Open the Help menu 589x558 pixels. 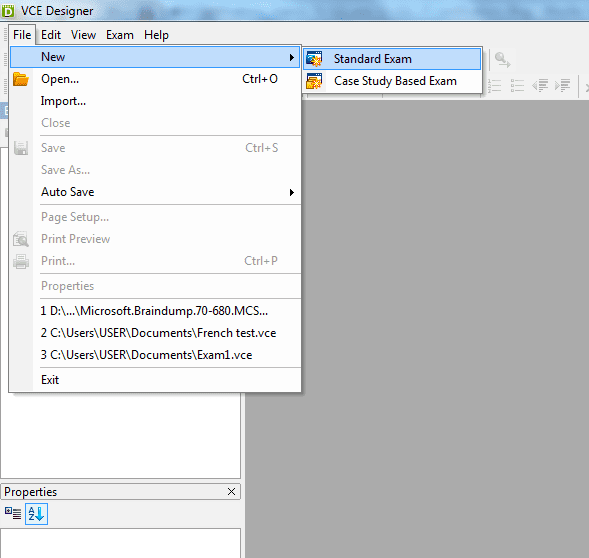pos(156,35)
